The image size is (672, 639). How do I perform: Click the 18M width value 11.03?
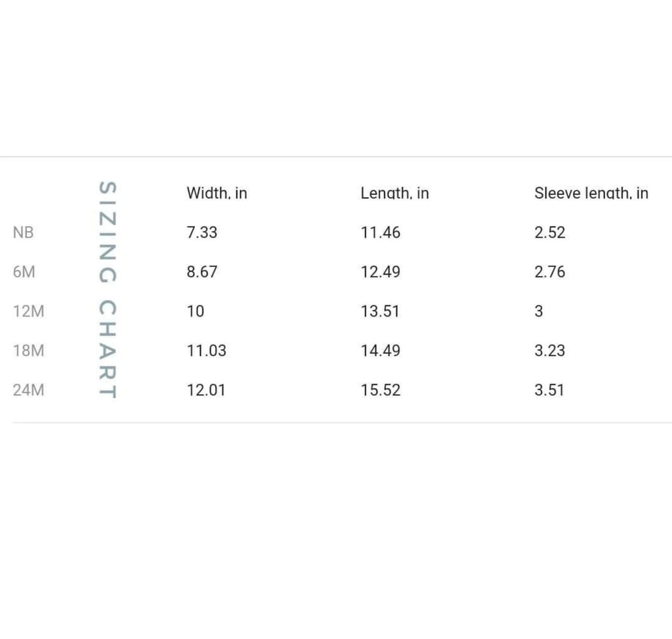point(206,351)
